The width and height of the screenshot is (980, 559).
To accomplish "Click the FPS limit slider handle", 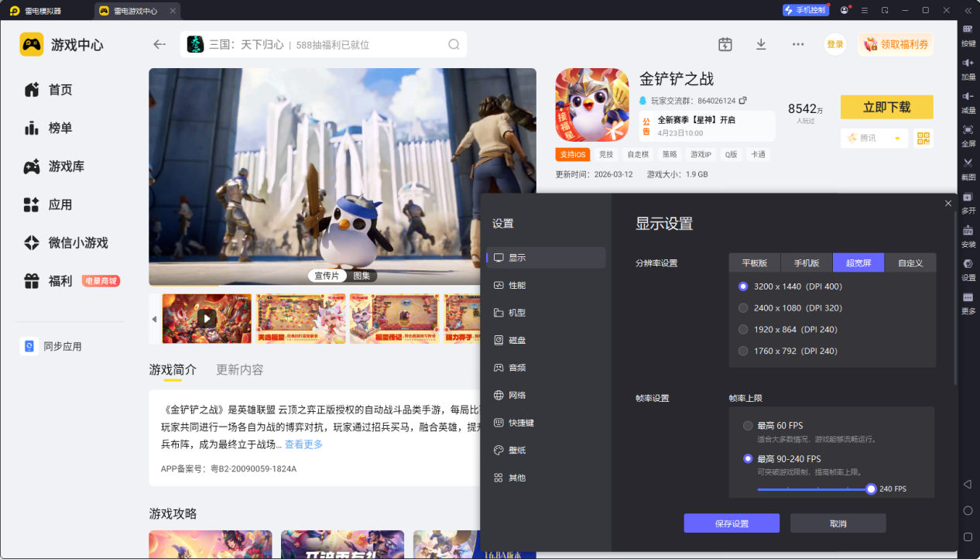I will coord(871,489).
